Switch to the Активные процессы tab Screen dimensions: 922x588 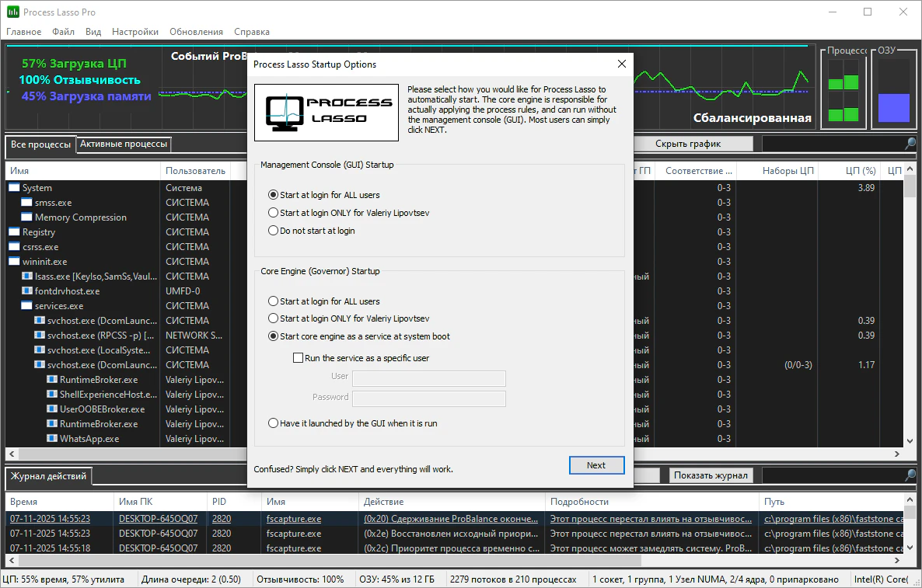[124, 144]
